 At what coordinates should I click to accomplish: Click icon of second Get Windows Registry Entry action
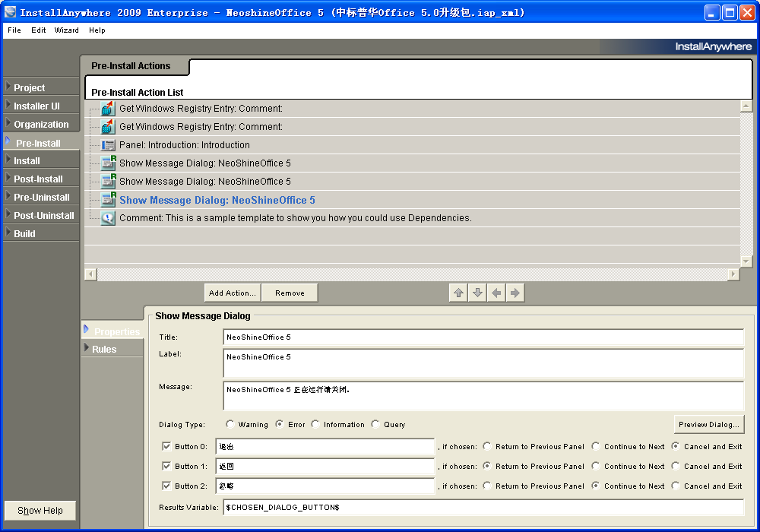[108, 127]
